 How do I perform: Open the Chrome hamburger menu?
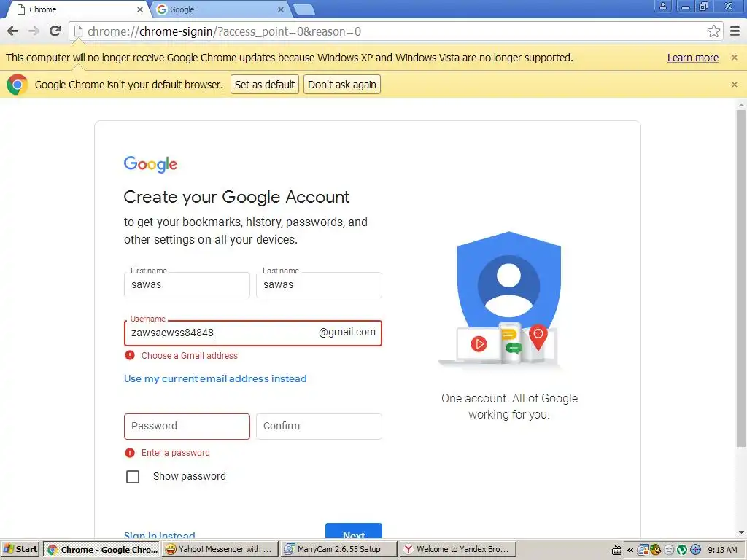pyautogui.click(x=735, y=31)
